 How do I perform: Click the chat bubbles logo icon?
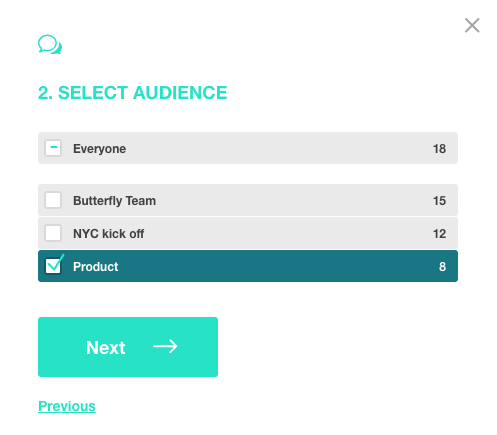point(50,44)
